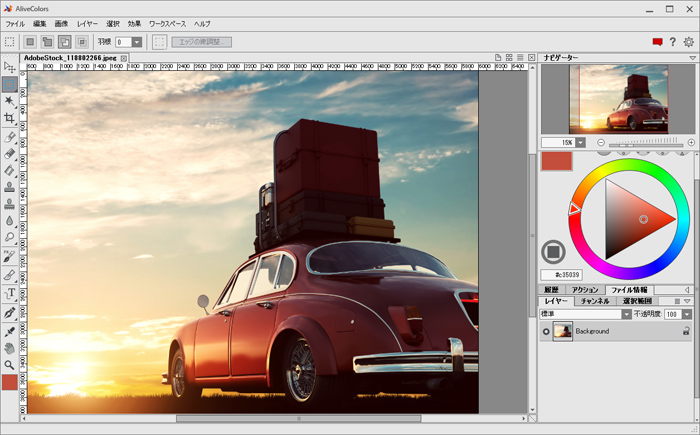Select the Eyedropper tool
Screen dimensions: 700x435
9,332
